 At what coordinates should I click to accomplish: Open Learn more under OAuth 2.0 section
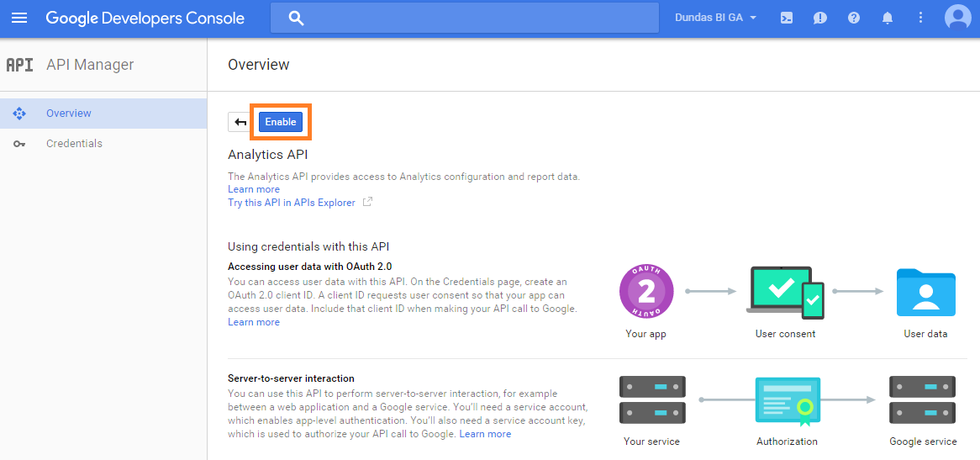254,322
